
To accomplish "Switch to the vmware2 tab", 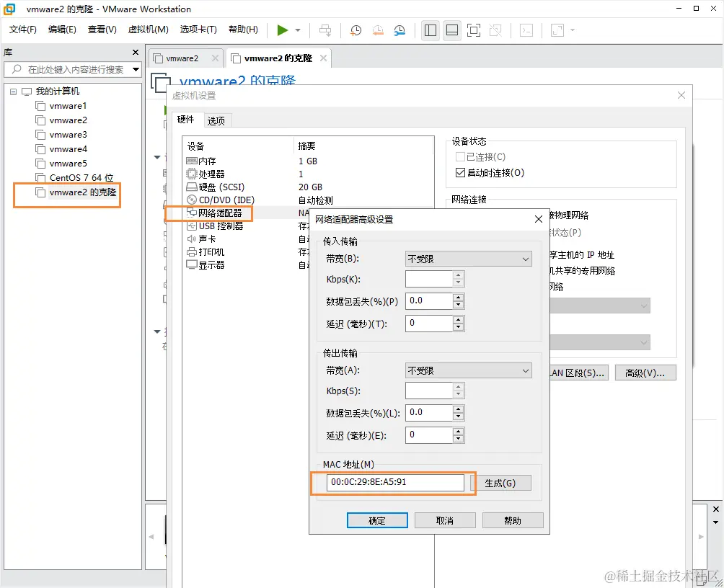I will (182, 58).
